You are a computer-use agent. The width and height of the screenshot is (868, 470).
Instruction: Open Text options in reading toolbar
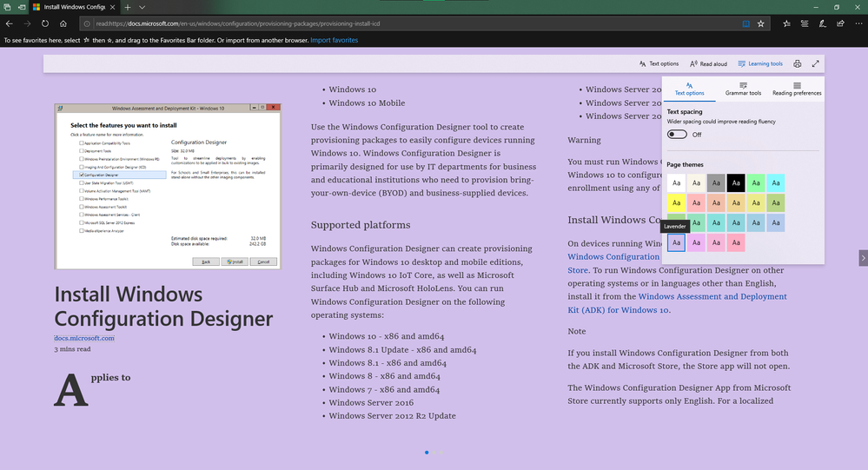pyautogui.click(x=659, y=63)
